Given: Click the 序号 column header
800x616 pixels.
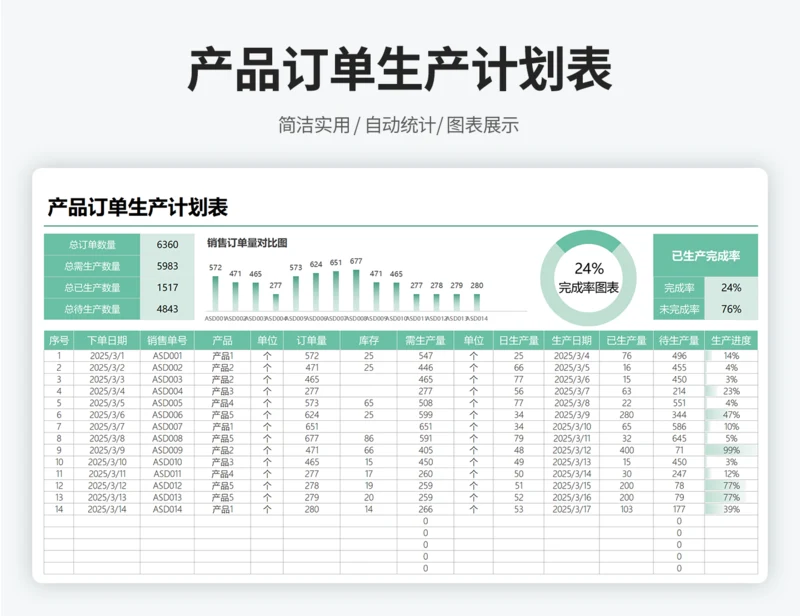Looking at the screenshot, I should 59,340.
